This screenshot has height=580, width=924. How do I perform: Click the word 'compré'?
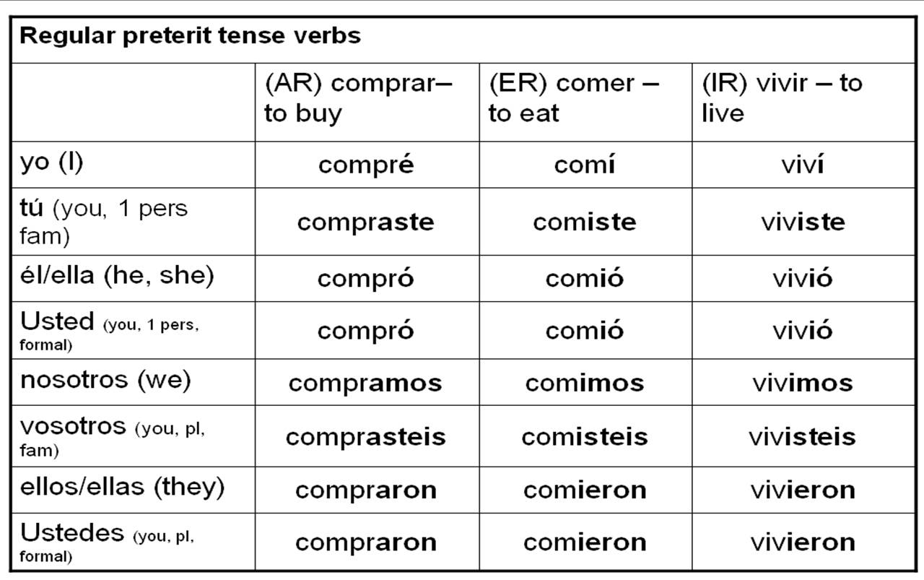point(366,165)
